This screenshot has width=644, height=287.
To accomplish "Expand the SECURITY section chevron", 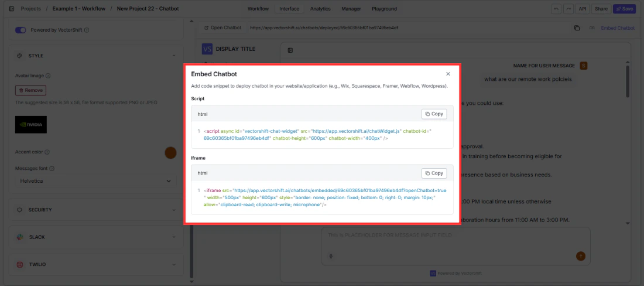I will pos(174,210).
